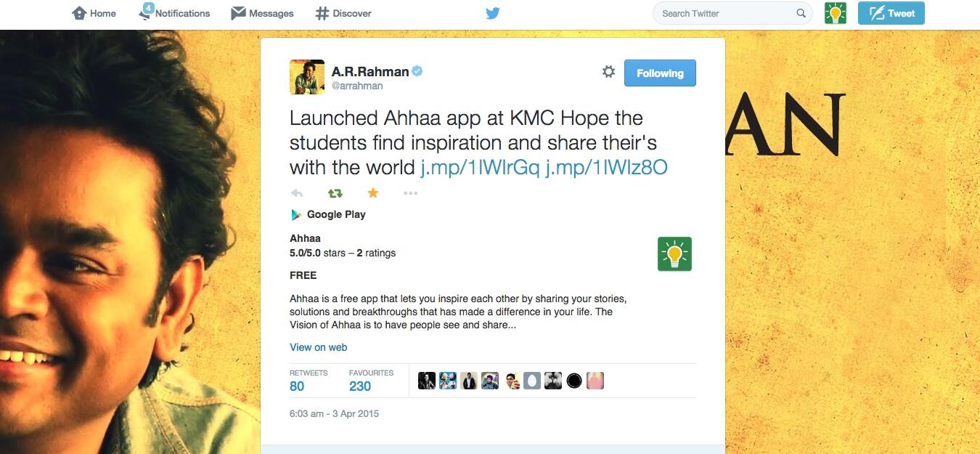Click the Twitter bird logo
The height and width of the screenshot is (454, 980).
pyautogui.click(x=493, y=13)
